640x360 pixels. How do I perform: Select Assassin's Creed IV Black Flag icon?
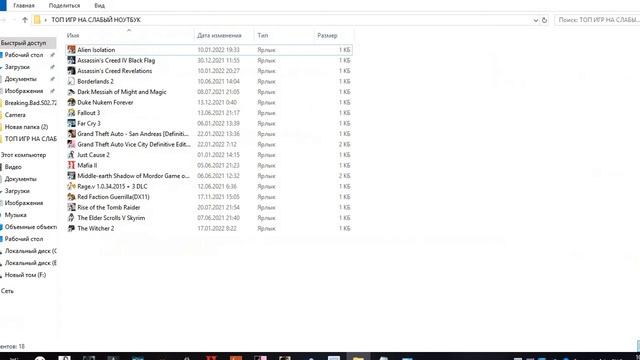click(x=71, y=60)
